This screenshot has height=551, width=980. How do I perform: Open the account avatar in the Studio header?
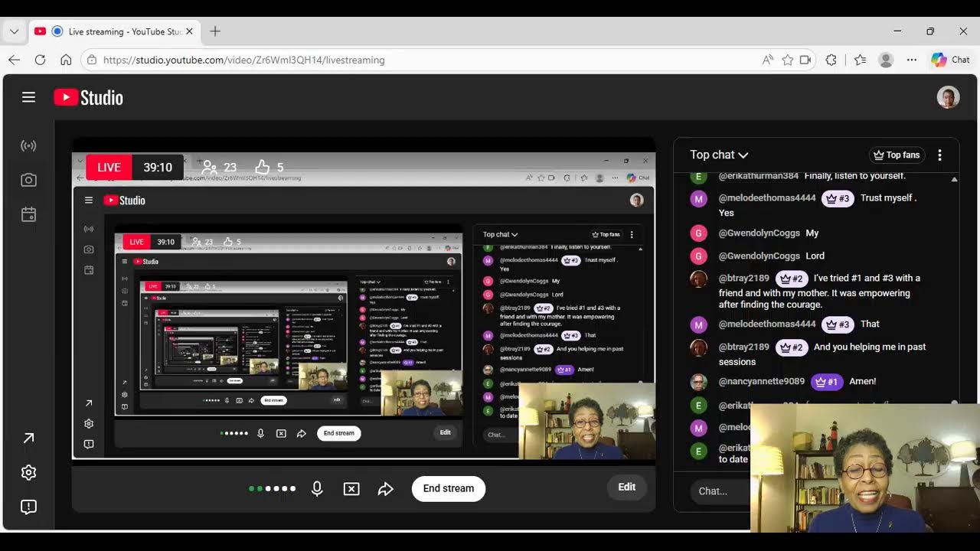[x=948, y=97]
